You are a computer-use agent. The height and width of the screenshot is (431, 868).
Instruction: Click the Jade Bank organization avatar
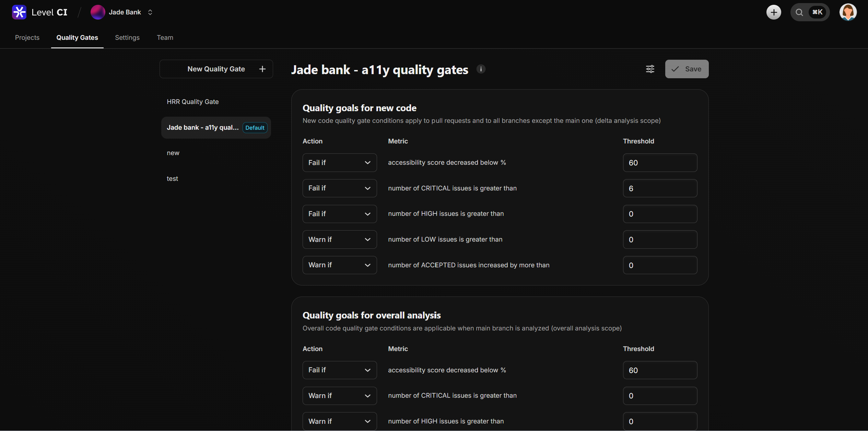click(98, 12)
